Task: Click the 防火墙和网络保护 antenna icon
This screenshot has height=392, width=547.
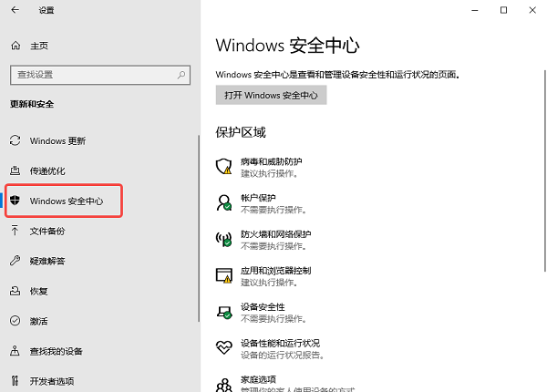Action: [x=223, y=239]
